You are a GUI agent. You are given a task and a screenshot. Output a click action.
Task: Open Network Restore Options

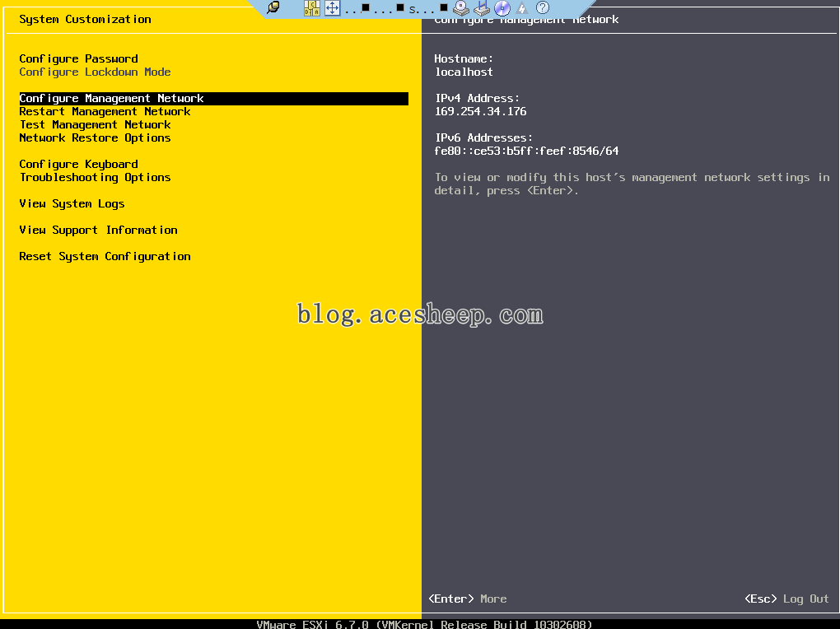95,137
